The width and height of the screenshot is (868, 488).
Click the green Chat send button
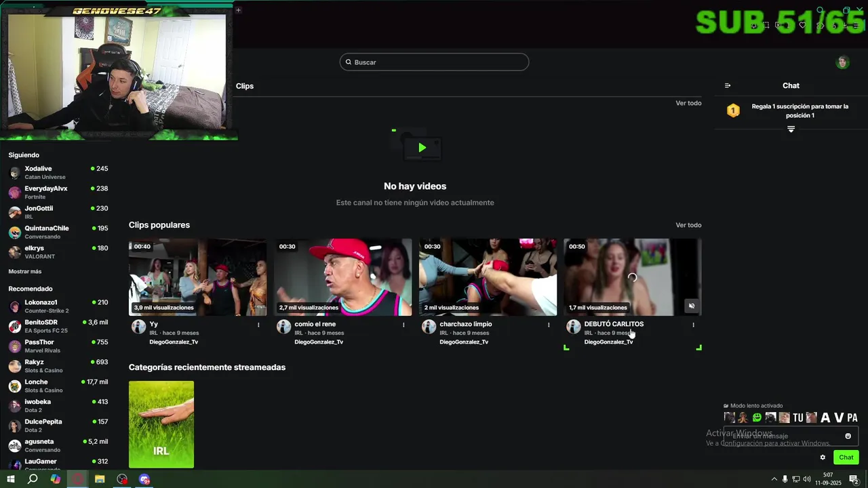[x=846, y=457]
